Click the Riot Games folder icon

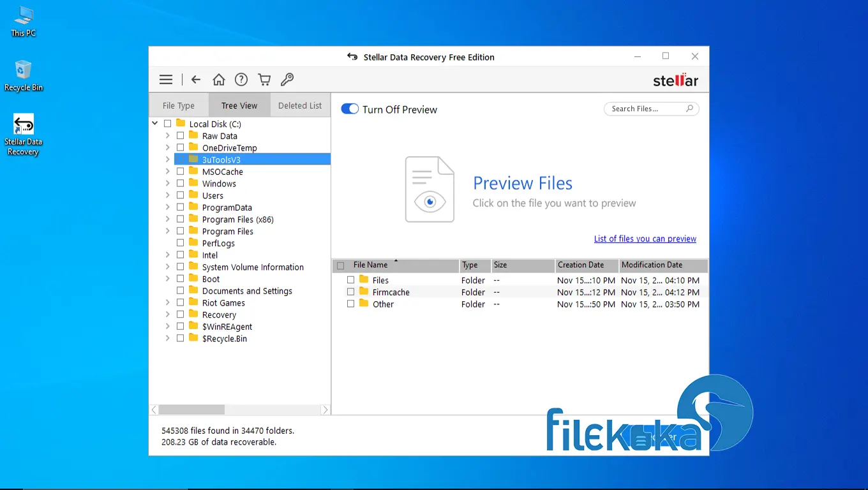tap(193, 302)
